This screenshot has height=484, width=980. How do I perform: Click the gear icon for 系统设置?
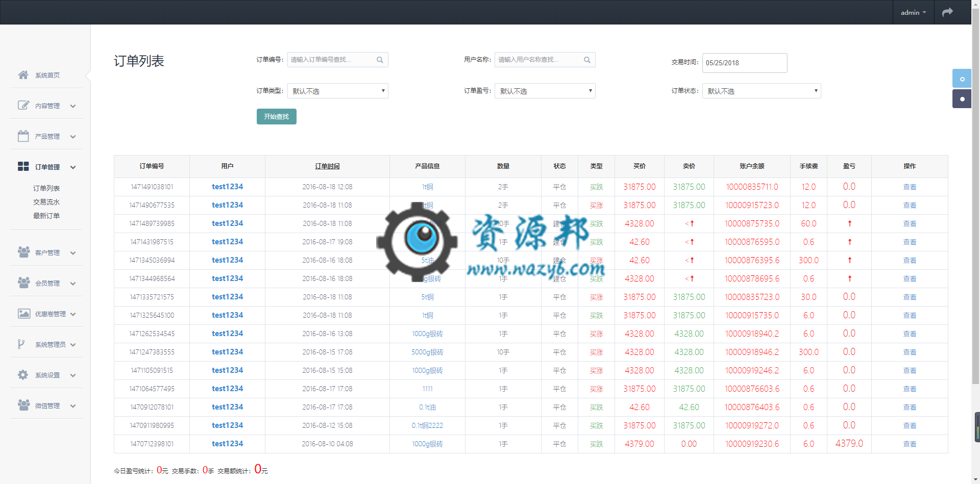[23, 375]
